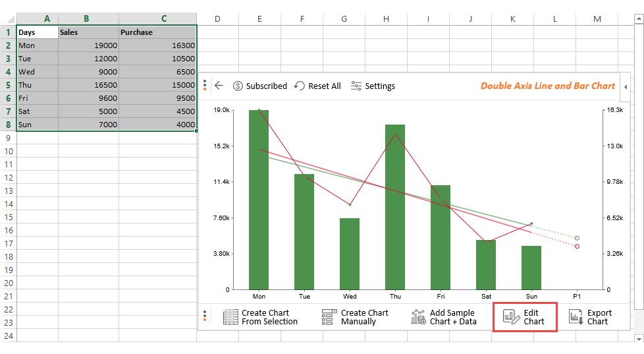Click the Sales header cell
The width and height of the screenshot is (644, 354).
pyautogui.click(x=89, y=32)
